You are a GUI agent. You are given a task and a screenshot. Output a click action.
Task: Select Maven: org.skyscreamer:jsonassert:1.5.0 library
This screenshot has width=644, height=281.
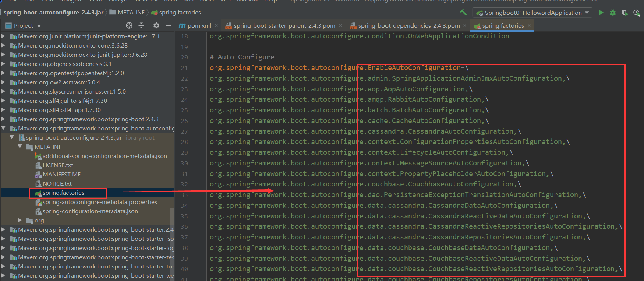(72, 92)
